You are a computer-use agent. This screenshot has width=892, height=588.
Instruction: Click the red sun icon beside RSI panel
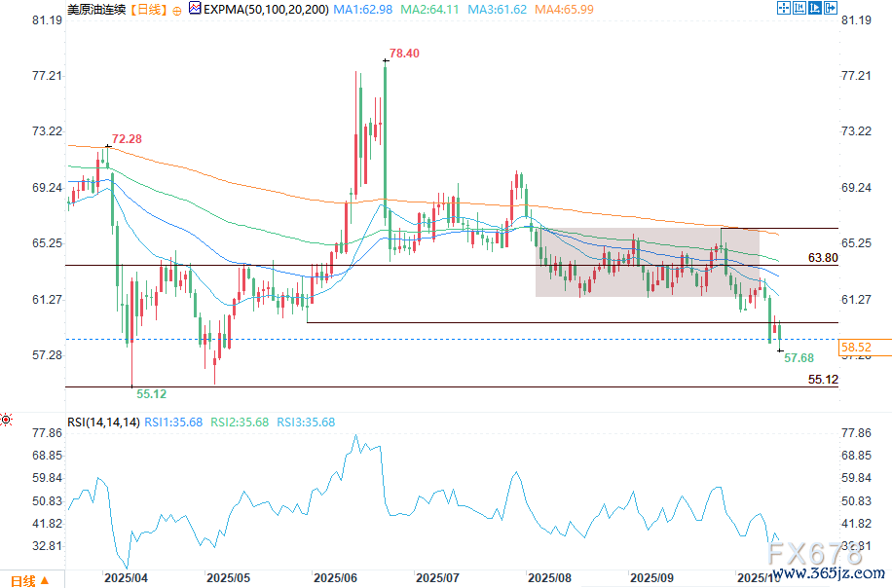[x=7, y=420]
